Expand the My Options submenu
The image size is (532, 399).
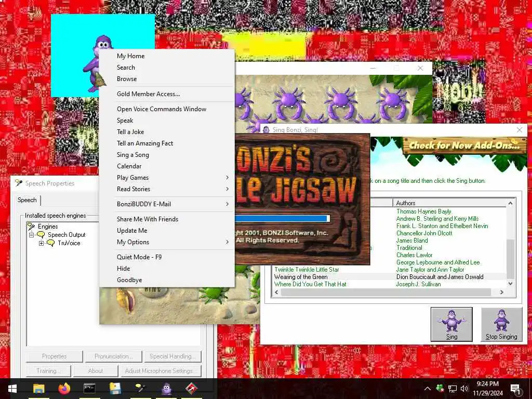click(x=167, y=242)
